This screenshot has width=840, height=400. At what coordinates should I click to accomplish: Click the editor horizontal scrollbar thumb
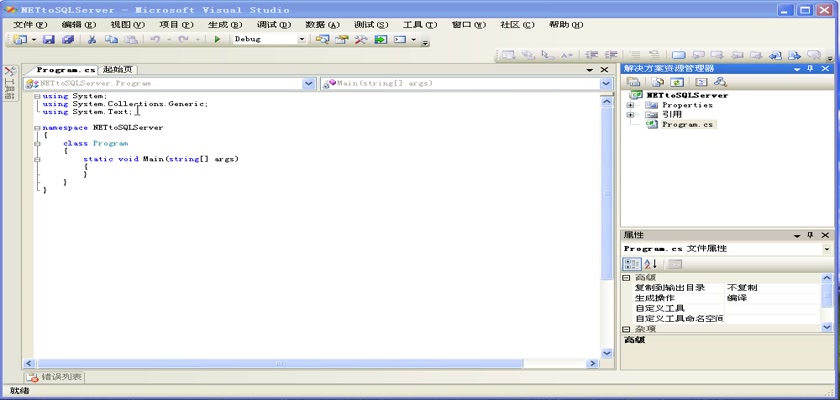point(279,364)
